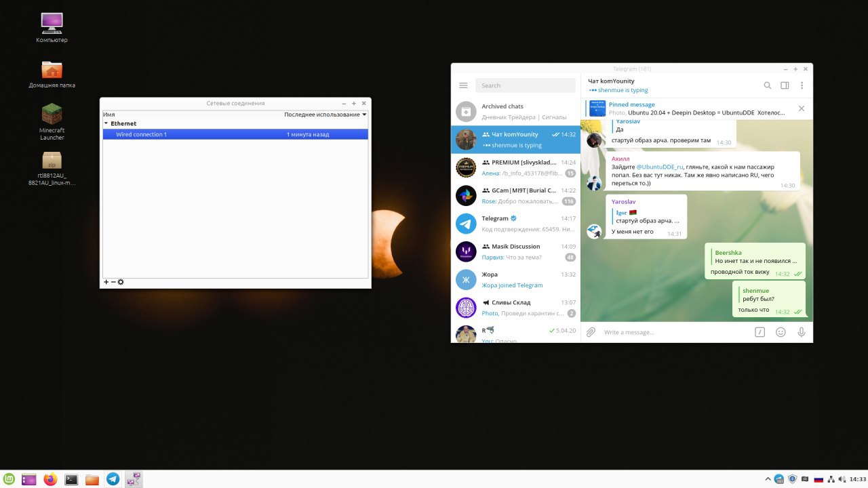The height and width of the screenshot is (488, 868).
Task: Jump to the quoted shenmue reply
Action: (x=758, y=295)
